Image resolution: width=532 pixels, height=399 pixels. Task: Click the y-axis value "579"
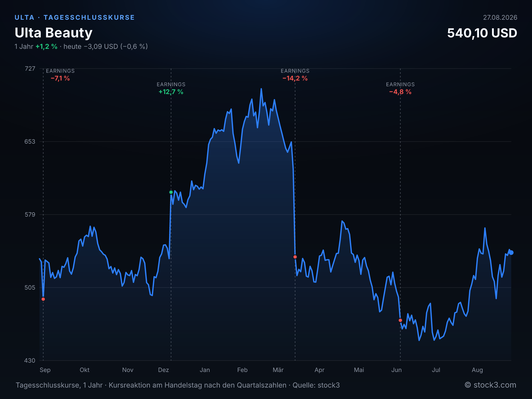(30, 215)
